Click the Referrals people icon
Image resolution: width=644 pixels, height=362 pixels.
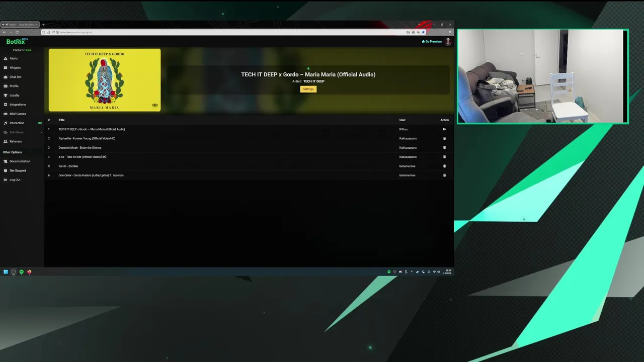[x=6, y=141]
